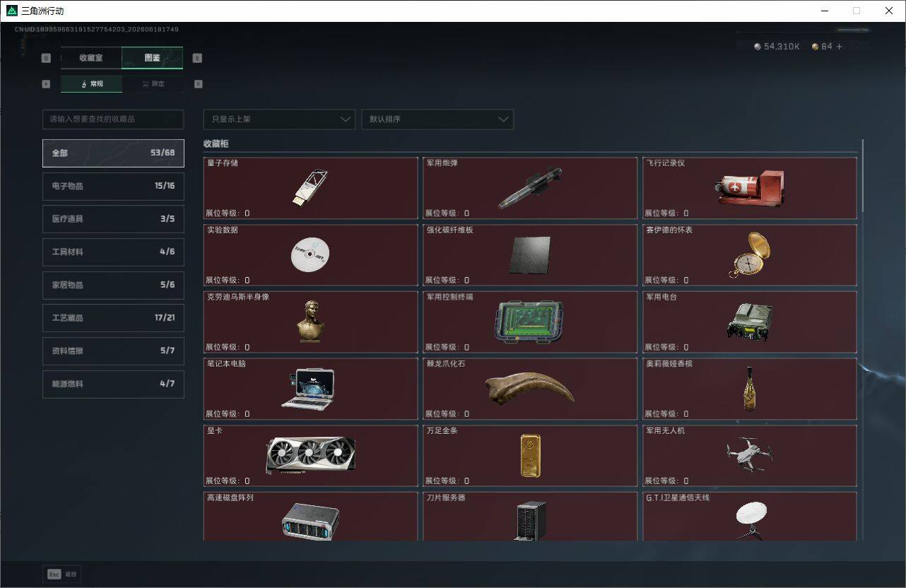Click the 返回 back button
This screenshot has width=906, height=588.
pyautogui.click(x=62, y=574)
